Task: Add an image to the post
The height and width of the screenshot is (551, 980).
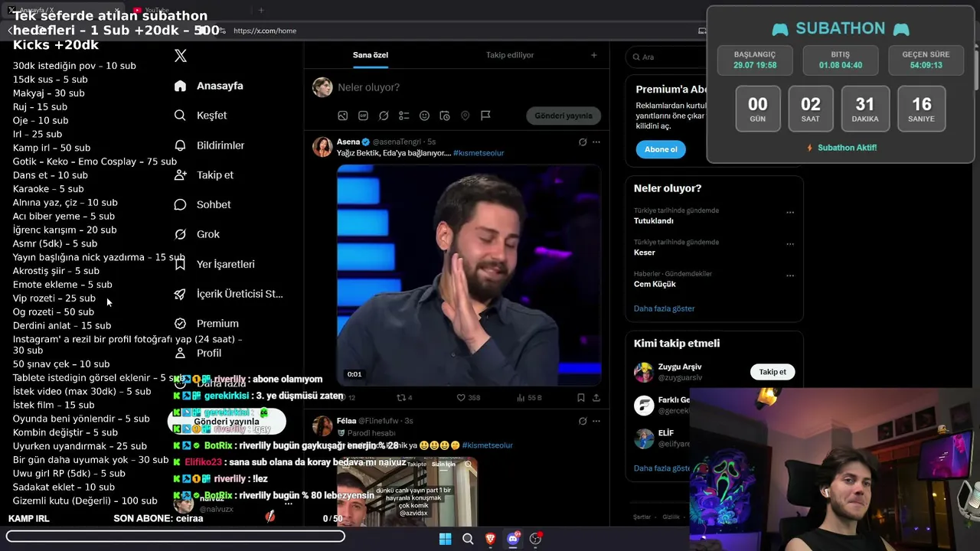Action: pos(343,116)
